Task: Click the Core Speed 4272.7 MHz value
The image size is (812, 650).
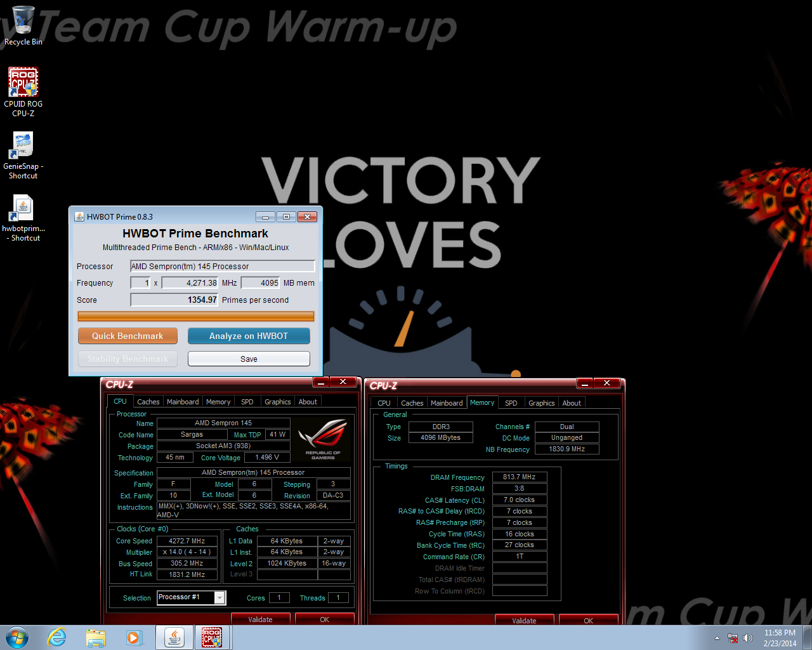Action: [187, 541]
